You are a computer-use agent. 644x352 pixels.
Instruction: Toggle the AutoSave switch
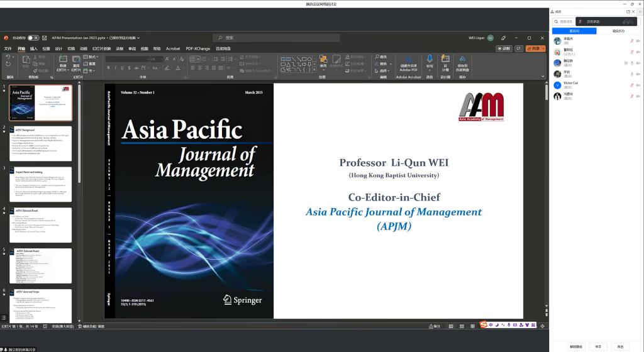coord(33,38)
